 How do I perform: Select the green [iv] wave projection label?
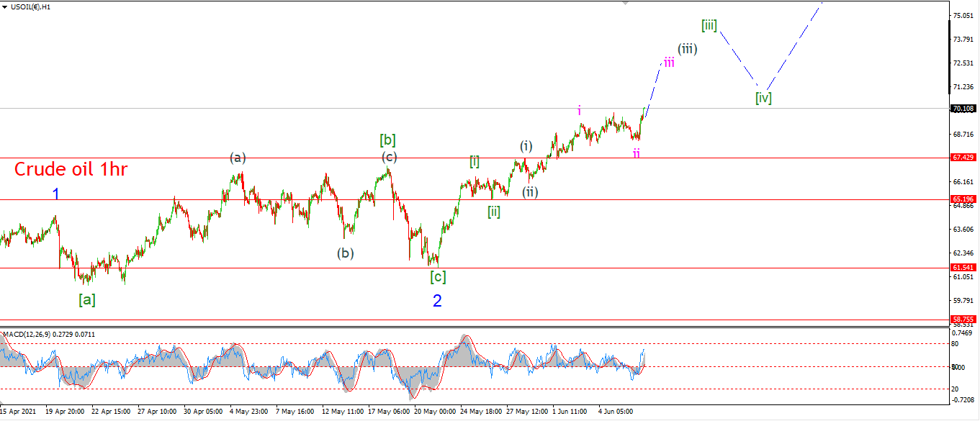763,97
